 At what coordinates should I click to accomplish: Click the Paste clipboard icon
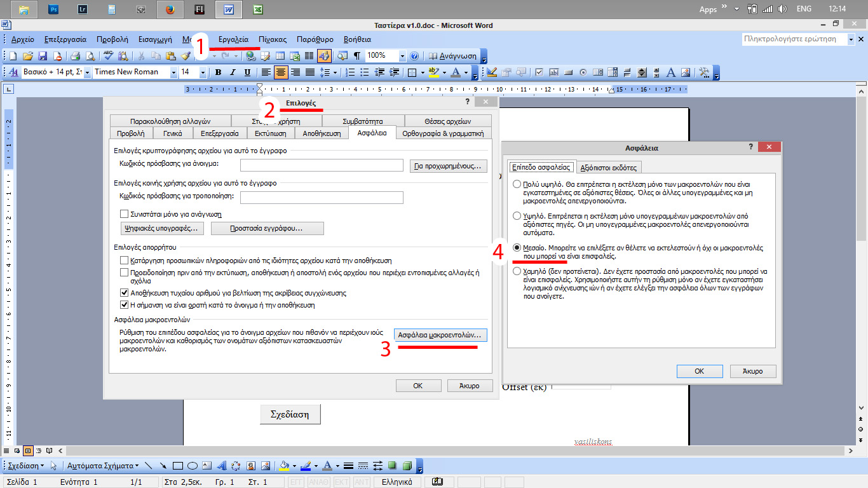171,56
